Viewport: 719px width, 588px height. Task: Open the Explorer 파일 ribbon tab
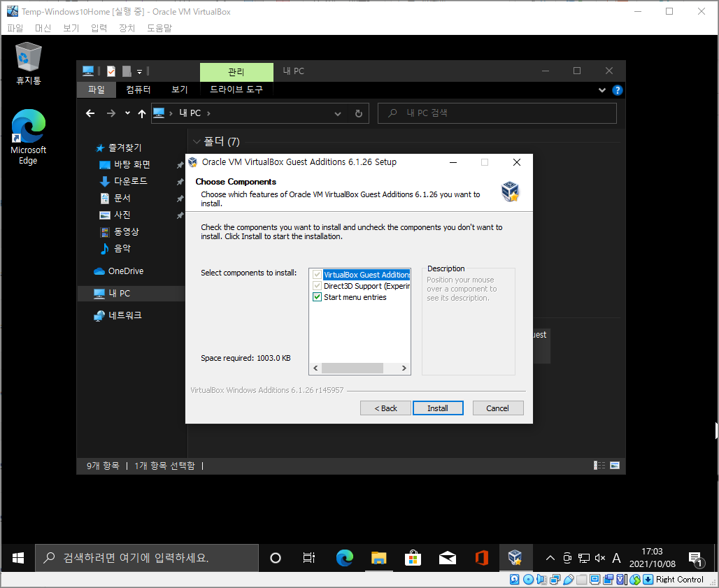pyautogui.click(x=97, y=89)
